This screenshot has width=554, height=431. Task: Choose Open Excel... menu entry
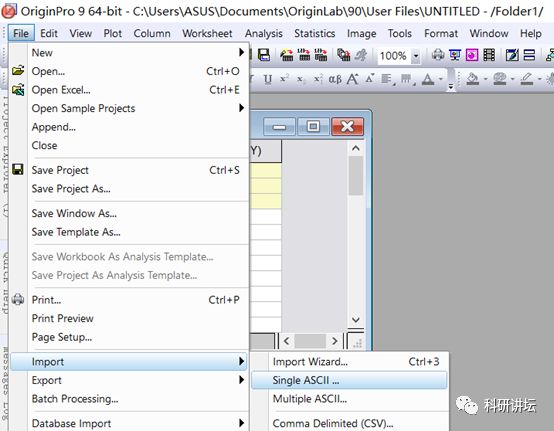tap(130, 90)
